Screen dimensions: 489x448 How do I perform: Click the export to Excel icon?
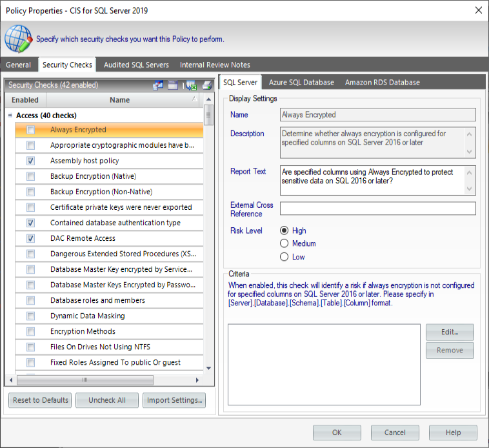[190, 85]
